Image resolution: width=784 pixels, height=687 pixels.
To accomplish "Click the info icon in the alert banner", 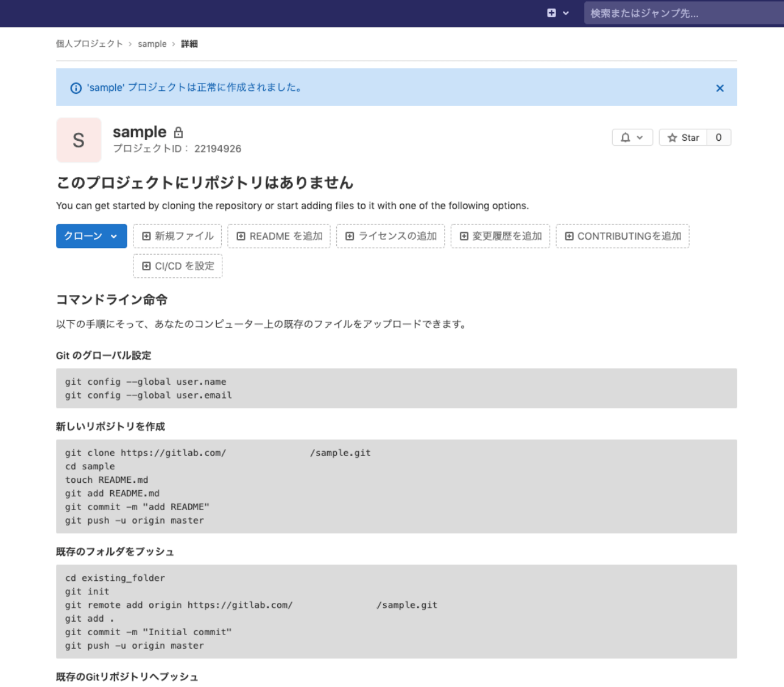I will [x=76, y=88].
